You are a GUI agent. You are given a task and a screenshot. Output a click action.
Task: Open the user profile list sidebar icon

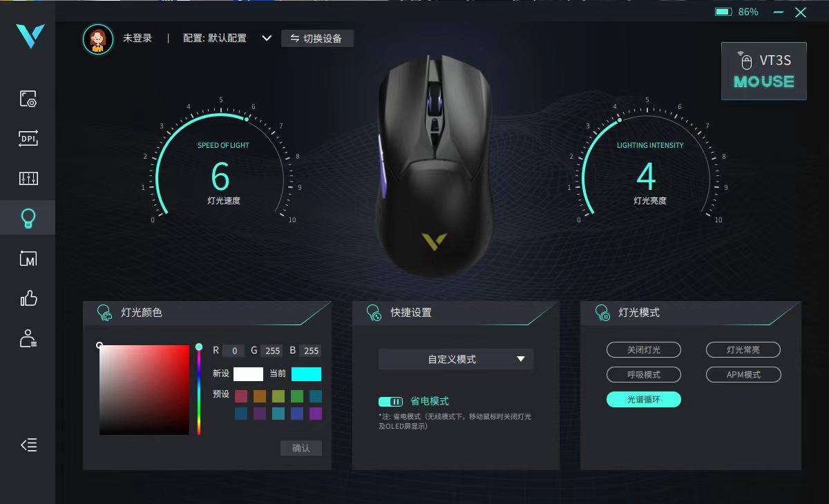(x=28, y=338)
